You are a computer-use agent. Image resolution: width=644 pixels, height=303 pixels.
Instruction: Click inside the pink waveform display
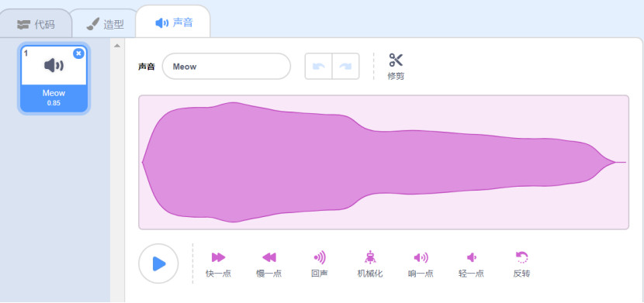point(383,163)
